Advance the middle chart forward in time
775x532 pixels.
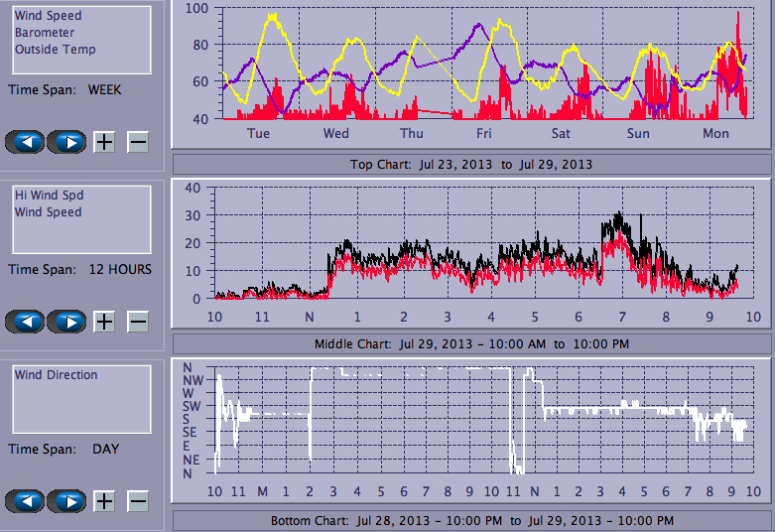67,322
